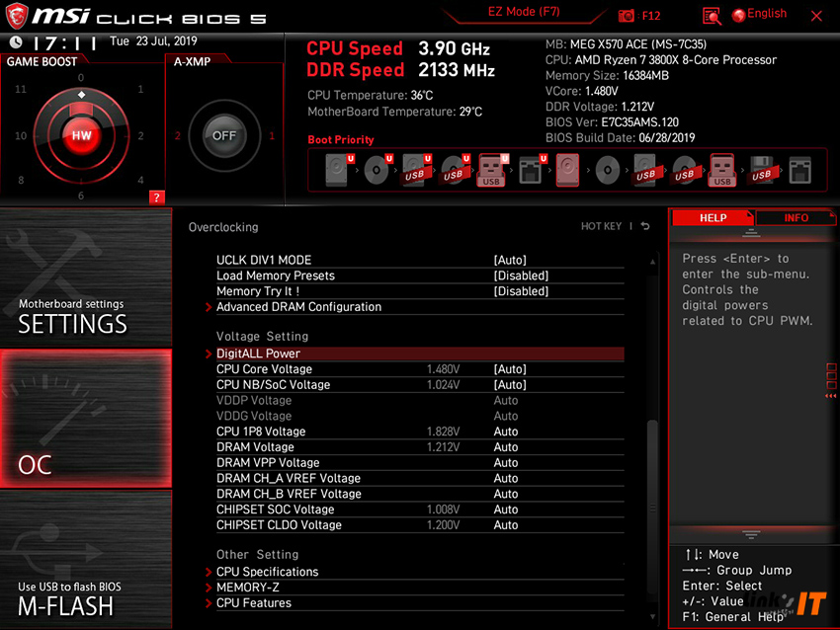Click the clock icon beside the time
The image size is (840, 630).
click(16, 41)
